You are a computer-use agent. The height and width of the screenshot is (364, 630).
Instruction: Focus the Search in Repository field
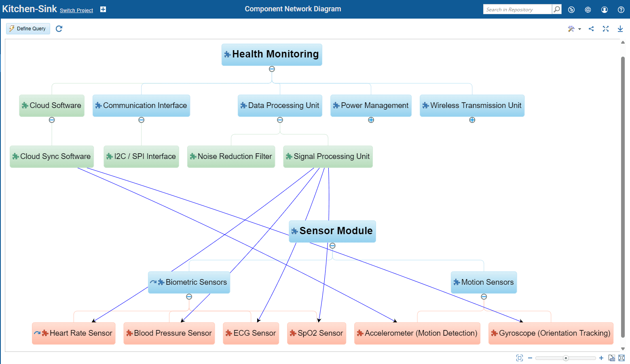click(517, 9)
